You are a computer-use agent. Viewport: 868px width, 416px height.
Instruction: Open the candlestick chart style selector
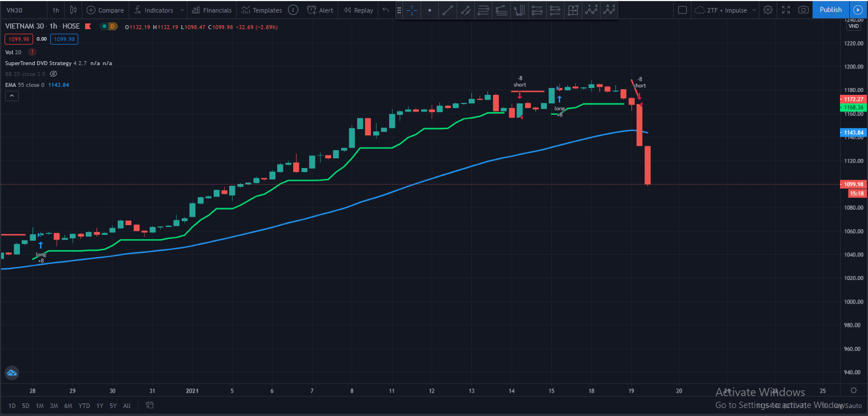73,10
